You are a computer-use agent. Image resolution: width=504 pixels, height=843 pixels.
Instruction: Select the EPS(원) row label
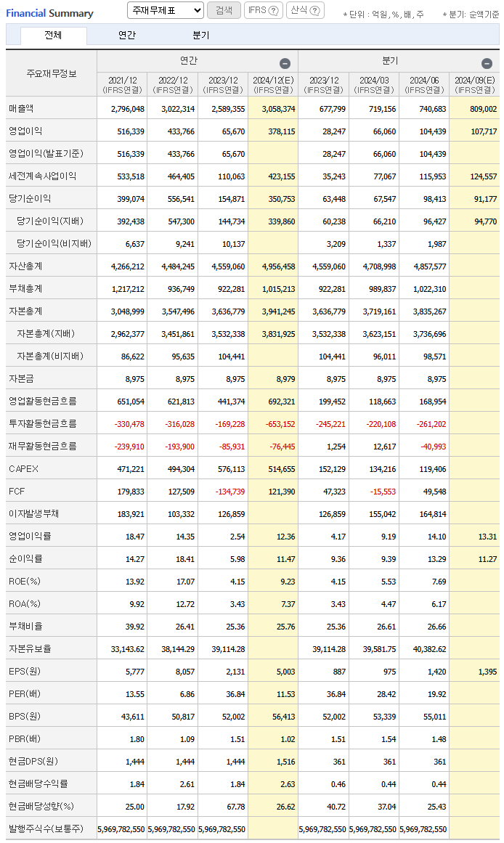[24, 672]
